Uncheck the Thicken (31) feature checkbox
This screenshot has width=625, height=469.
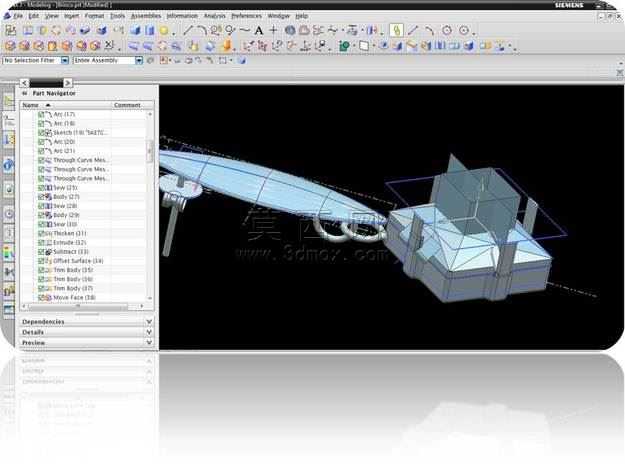pos(41,233)
